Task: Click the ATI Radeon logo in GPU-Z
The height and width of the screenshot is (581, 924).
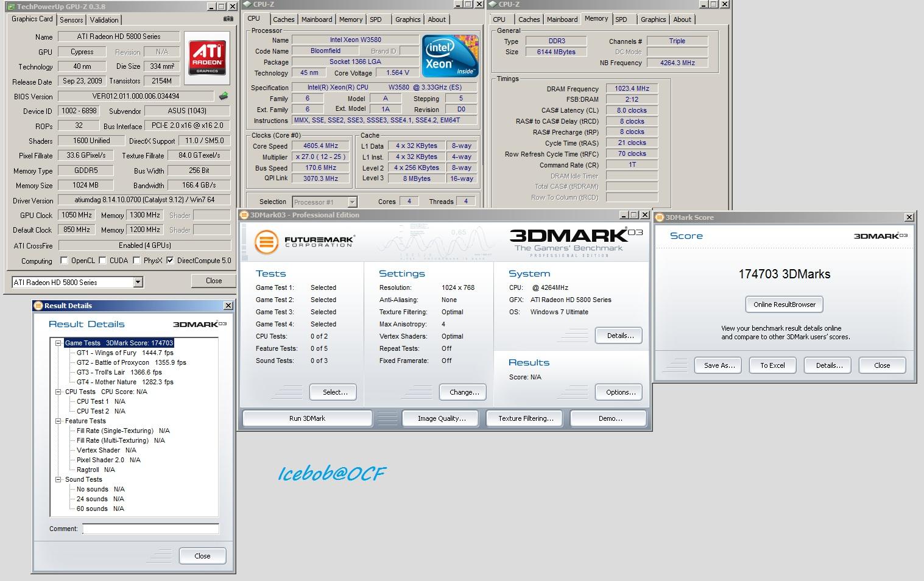Action: click(207, 58)
